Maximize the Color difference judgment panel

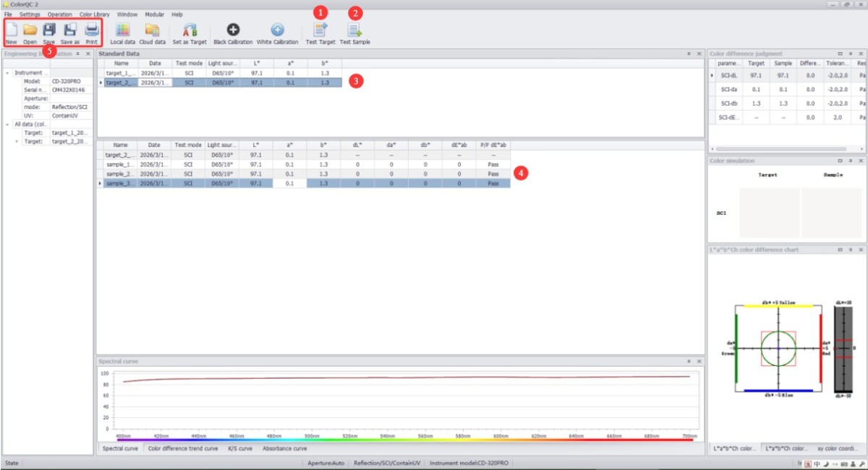[x=840, y=54]
